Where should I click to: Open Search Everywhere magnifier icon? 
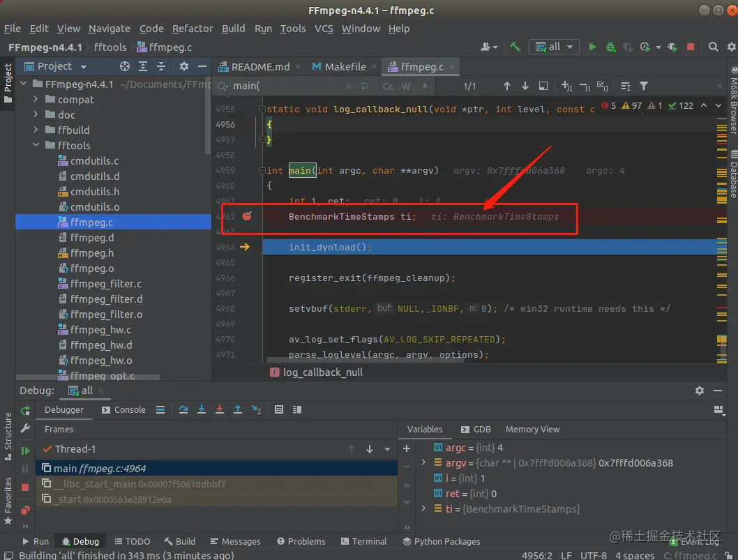pos(714,47)
